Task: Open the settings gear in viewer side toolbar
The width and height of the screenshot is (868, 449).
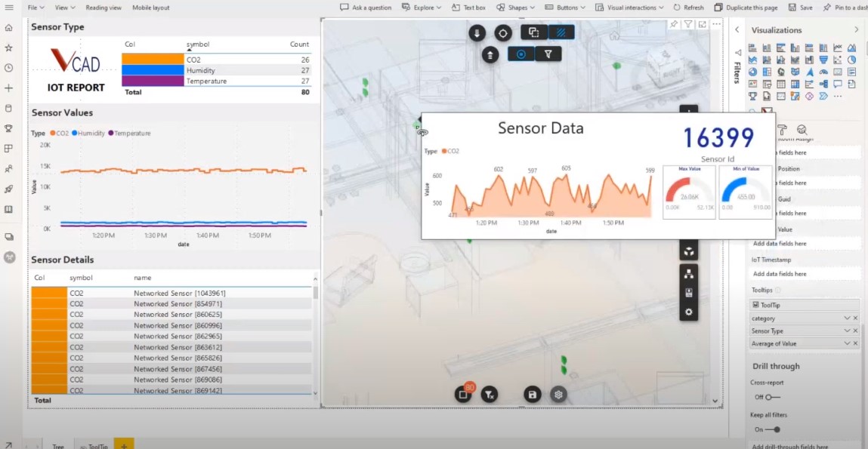Action: coord(689,312)
